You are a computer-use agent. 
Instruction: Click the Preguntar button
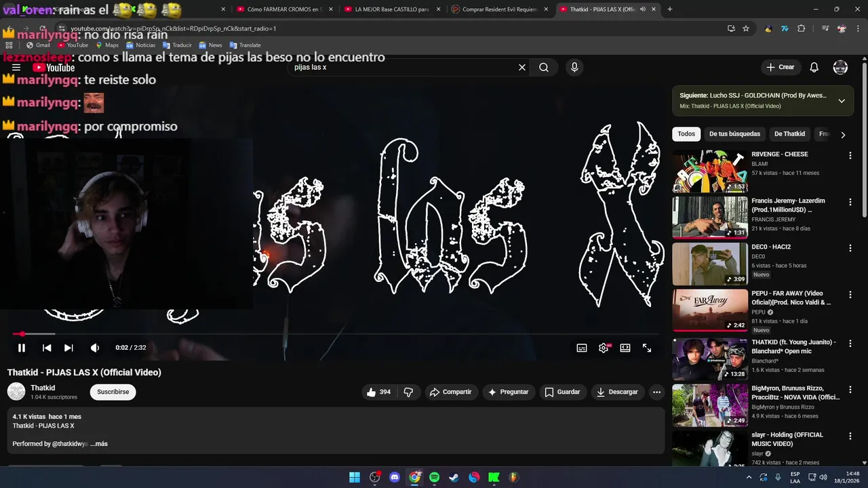click(x=509, y=392)
